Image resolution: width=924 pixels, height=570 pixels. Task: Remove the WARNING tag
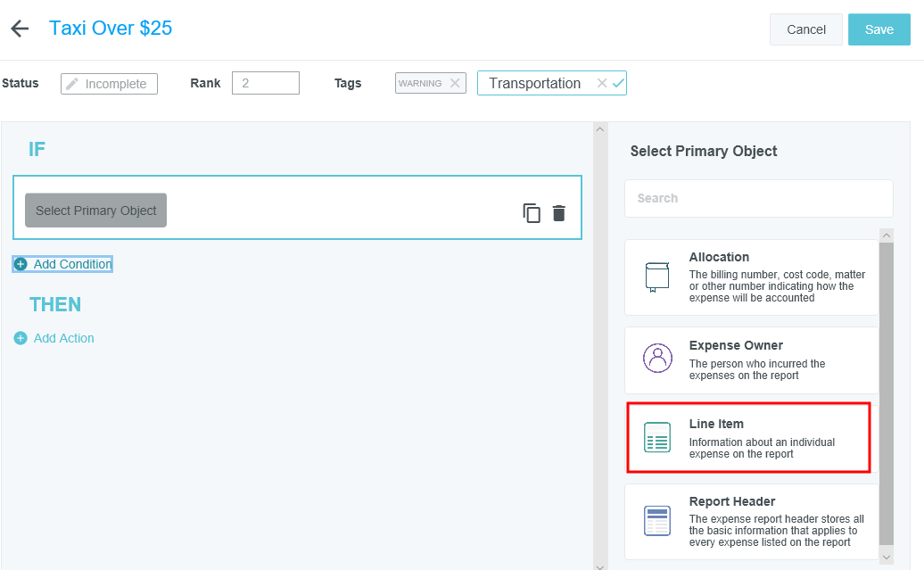(x=455, y=83)
